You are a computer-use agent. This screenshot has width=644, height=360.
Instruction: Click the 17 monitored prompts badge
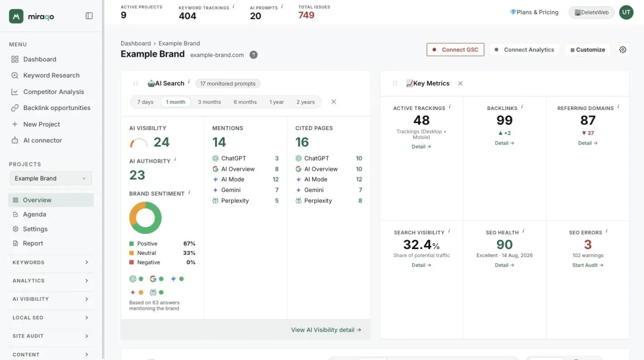(x=228, y=84)
